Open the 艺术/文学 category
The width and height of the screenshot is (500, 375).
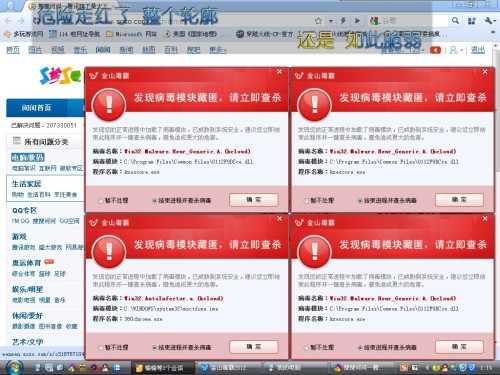click(27, 342)
